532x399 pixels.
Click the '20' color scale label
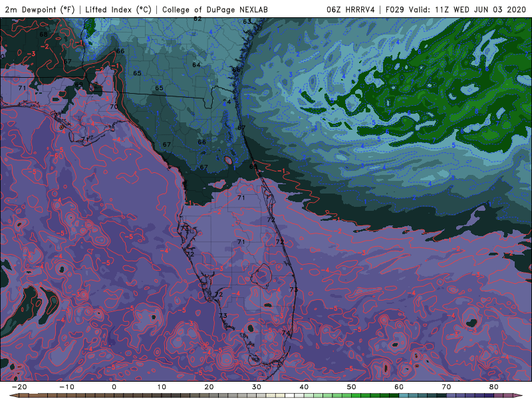point(209,387)
